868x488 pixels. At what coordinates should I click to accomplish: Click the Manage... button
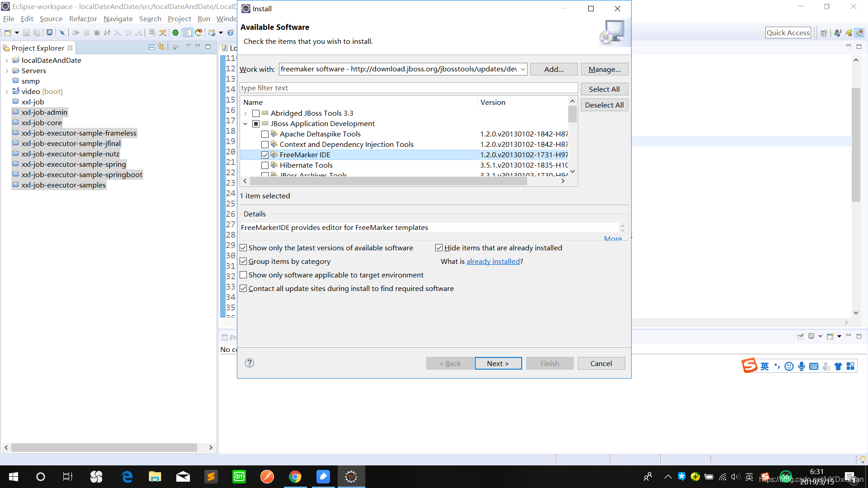[x=604, y=69]
